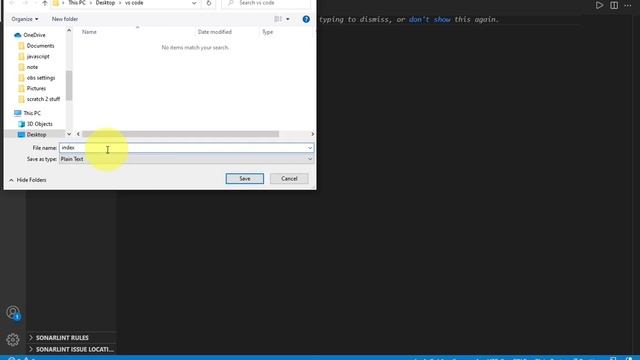The width and height of the screenshot is (640, 360).
Task: Open dialog help via question mark icon
Action: pos(306,19)
